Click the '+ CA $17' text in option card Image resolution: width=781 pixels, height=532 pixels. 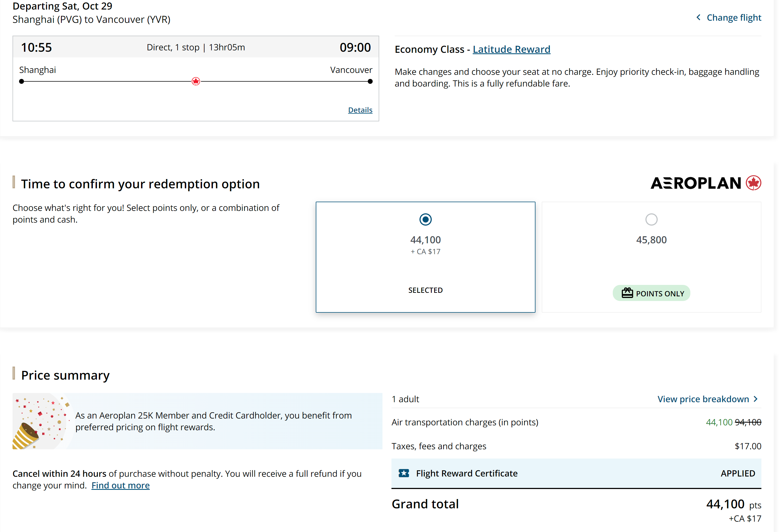[425, 251]
